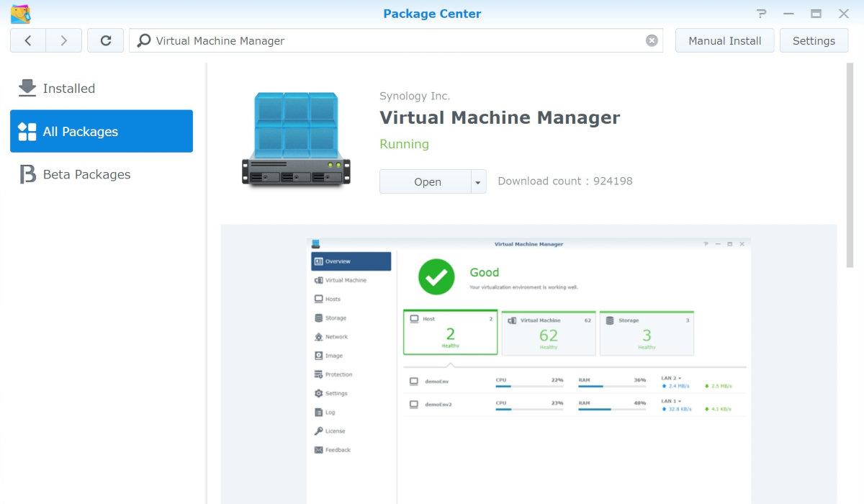864x504 pixels.
Task: Clear the search field text
Action: [x=652, y=41]
